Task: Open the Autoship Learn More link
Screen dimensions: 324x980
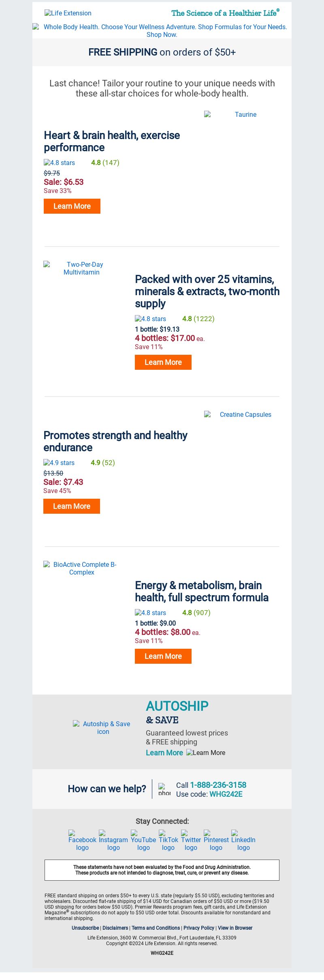Action: (164, 753)
